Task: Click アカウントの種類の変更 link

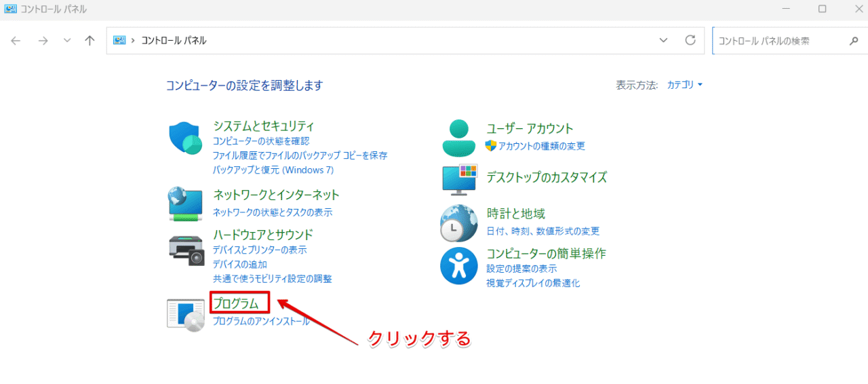Action: click(x=541, y=146)
